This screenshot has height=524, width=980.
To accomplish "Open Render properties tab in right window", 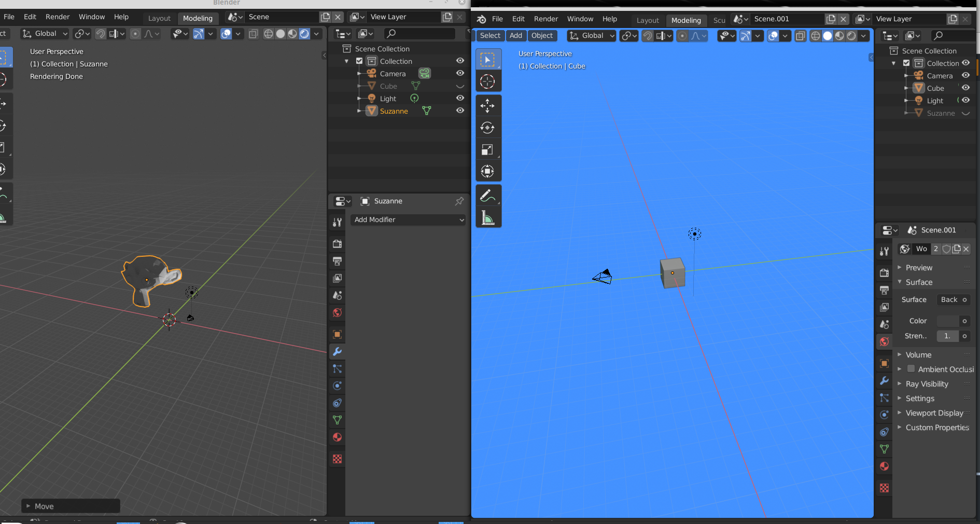I will tap(885, 273).
